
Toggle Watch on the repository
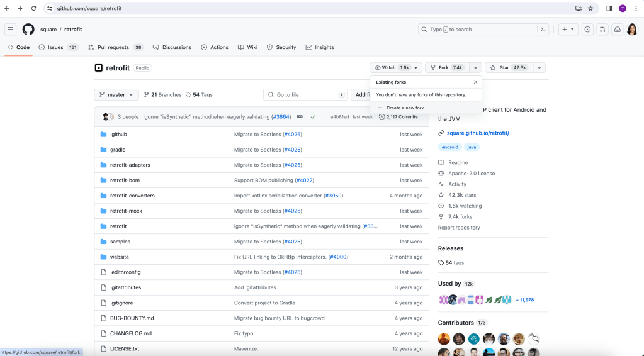pyautogui.click(x=392, y=67)
